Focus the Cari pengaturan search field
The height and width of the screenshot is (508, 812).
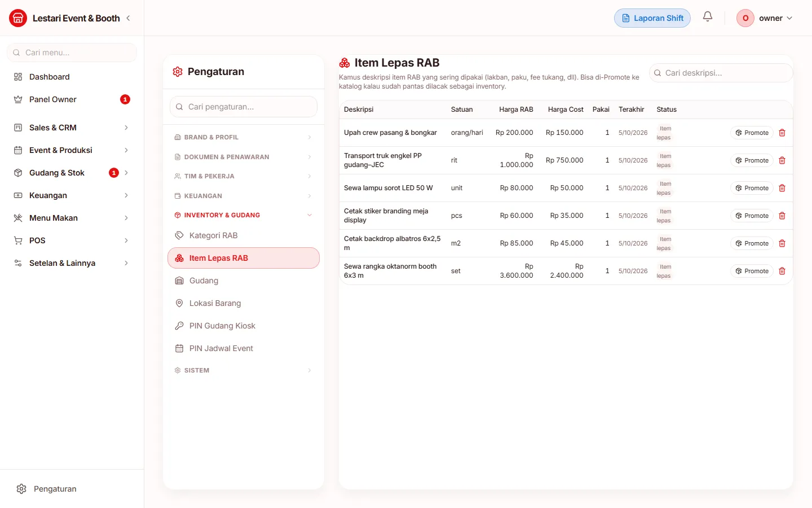click(x=243, y=107)
